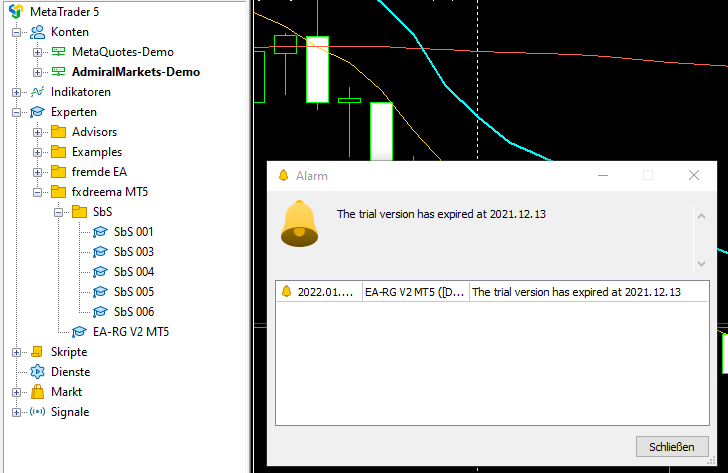Click the MetaQuotes-Demo server icon
The height and width of the screenshot is (473, 728).
point(58,52)
